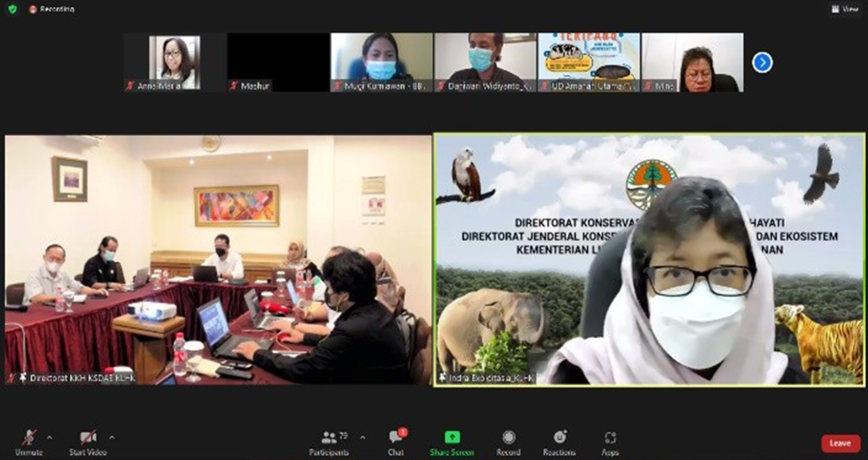Screen dimensions: 868x460
Task: Click the red Recording indicator
Action: [52, 9]
